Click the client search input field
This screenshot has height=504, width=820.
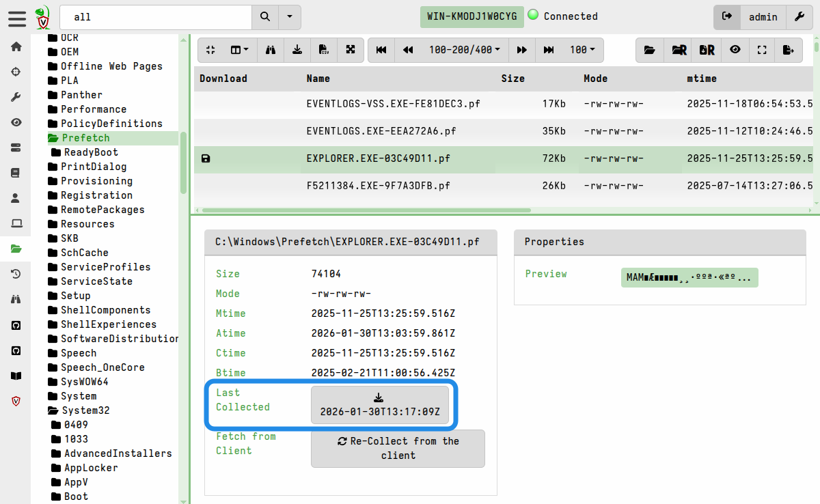tap(156, 16)
